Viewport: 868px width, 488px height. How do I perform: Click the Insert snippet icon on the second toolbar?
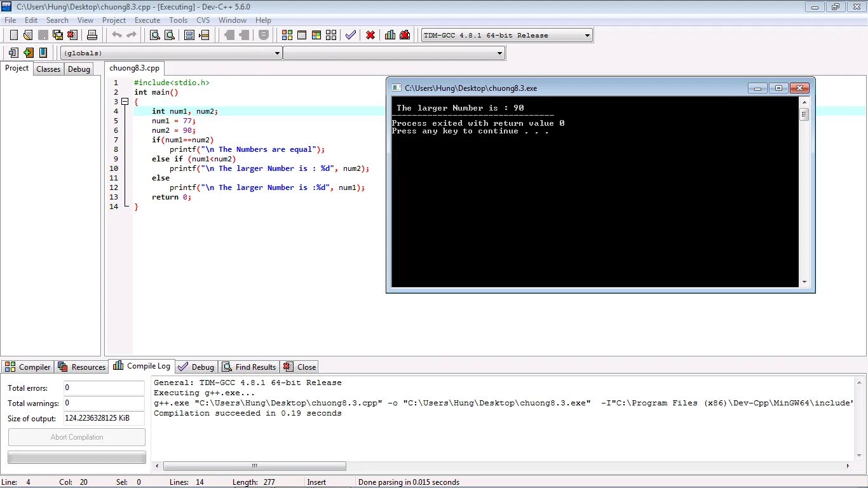pos(13,53)
